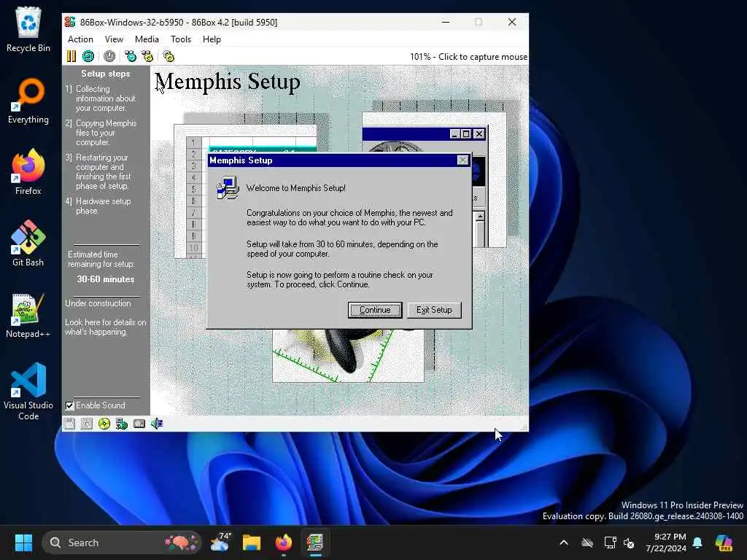Click the sound speaker status icon
Screen dimensions: 747x560
pyautogui.click(x=157, y=424)
